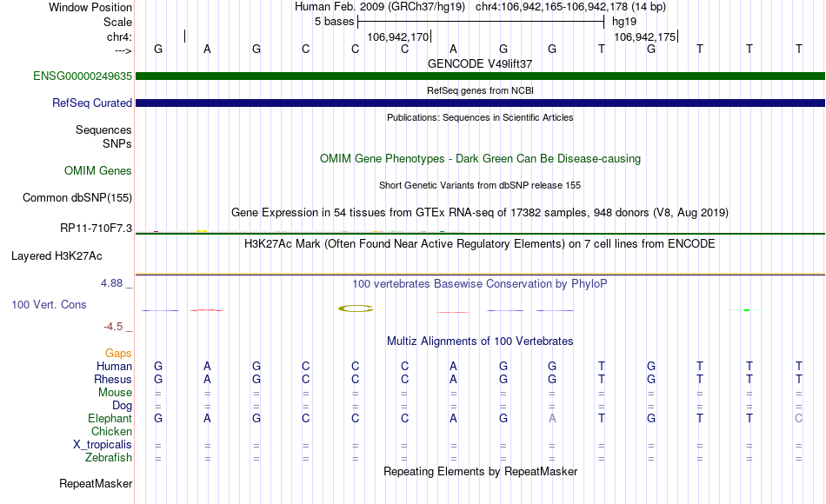Viewport: 826px width, 504px height.
Task: Click the RP11-710F7.3 expression label
Action: (96, 228)
